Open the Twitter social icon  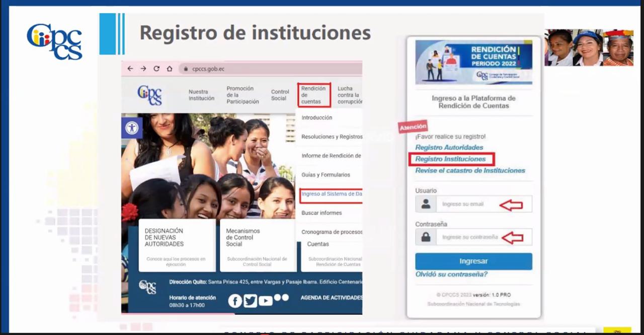250,301
